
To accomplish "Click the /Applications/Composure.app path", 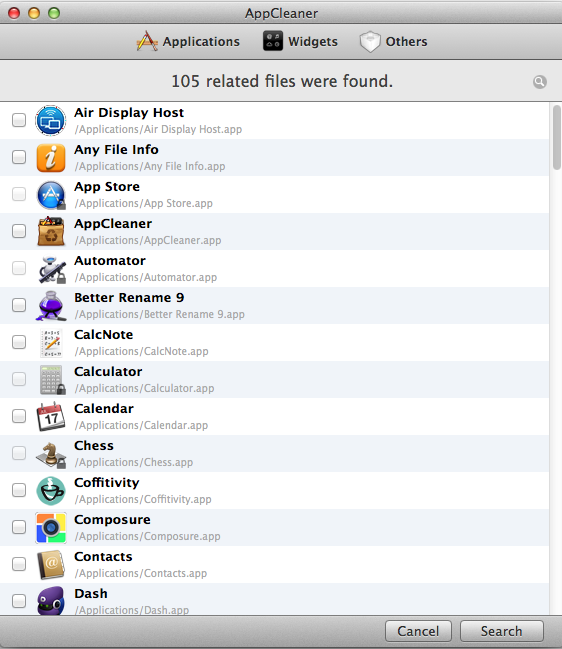I will click(147, 536).
